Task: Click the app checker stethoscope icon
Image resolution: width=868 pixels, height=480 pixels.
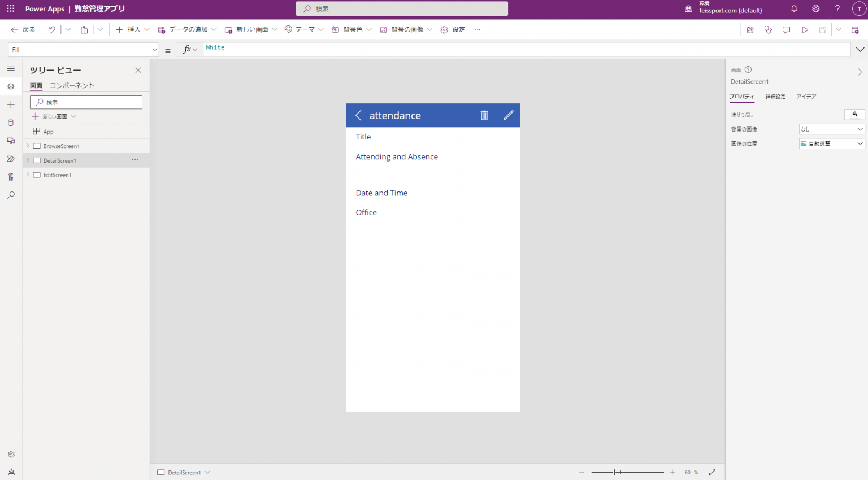Action: (x=768, y=30)
